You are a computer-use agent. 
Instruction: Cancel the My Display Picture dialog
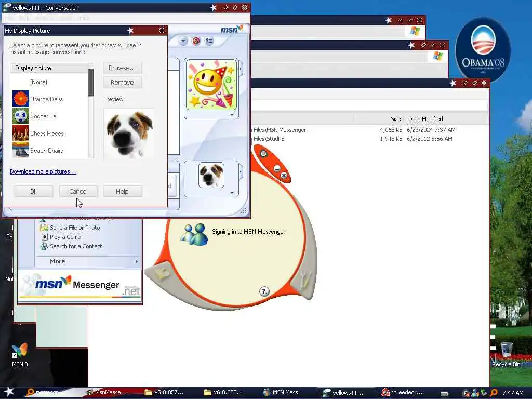point(78,191)
